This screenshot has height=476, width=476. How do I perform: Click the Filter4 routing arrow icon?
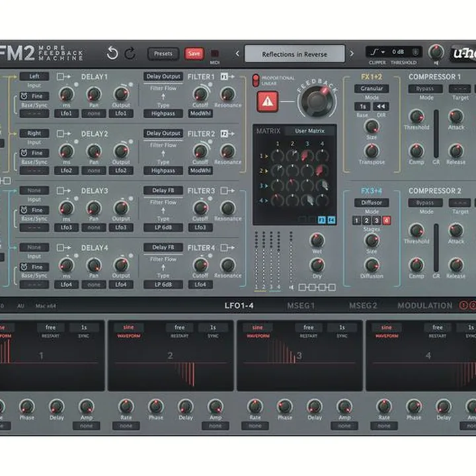click(227, 248)
